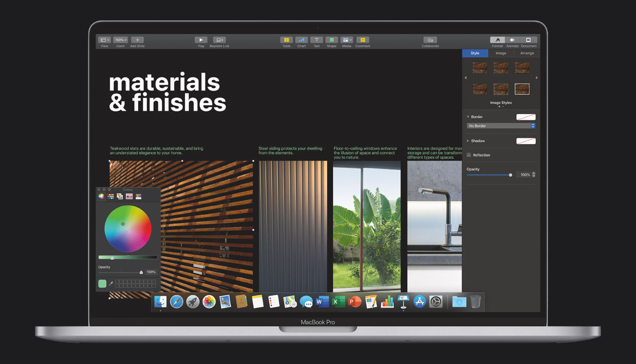Go to the next image styles page
Screen dimensions: 636x364
(536, 77)
